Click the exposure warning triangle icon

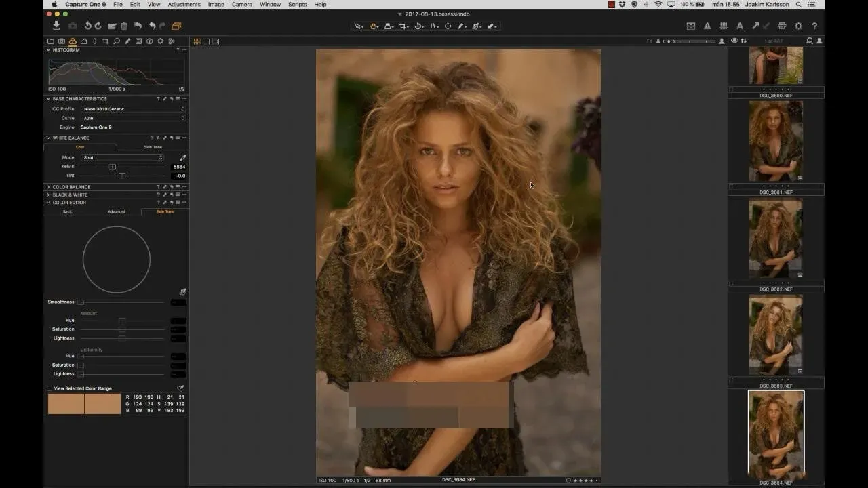[x=707, y=26]
